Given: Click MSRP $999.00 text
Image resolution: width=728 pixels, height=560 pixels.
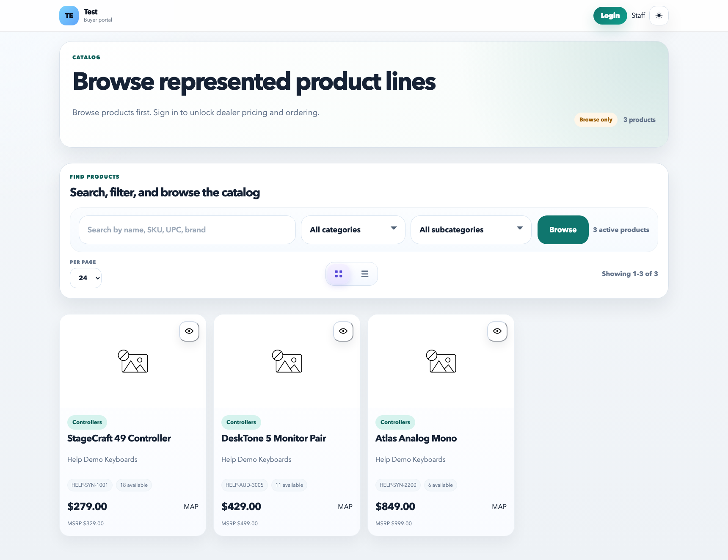Looking at the screenshot, I should 394,524.
